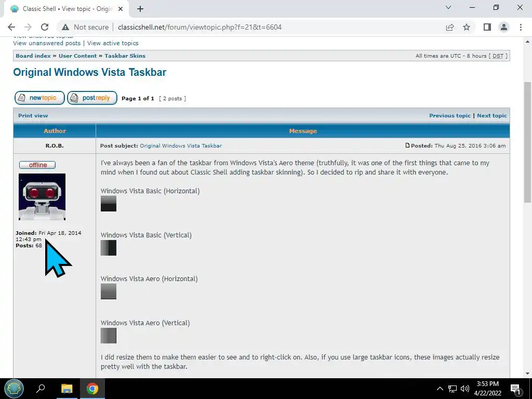Screen dimensions: 532x399
Task: Click the Author column header
Action: coord(55,131)
